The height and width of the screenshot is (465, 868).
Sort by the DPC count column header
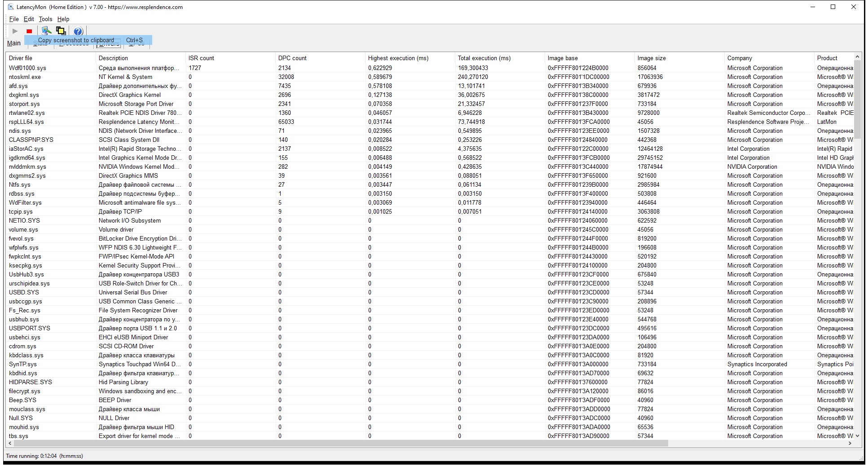pyautogui.click(x=320, y=58)
